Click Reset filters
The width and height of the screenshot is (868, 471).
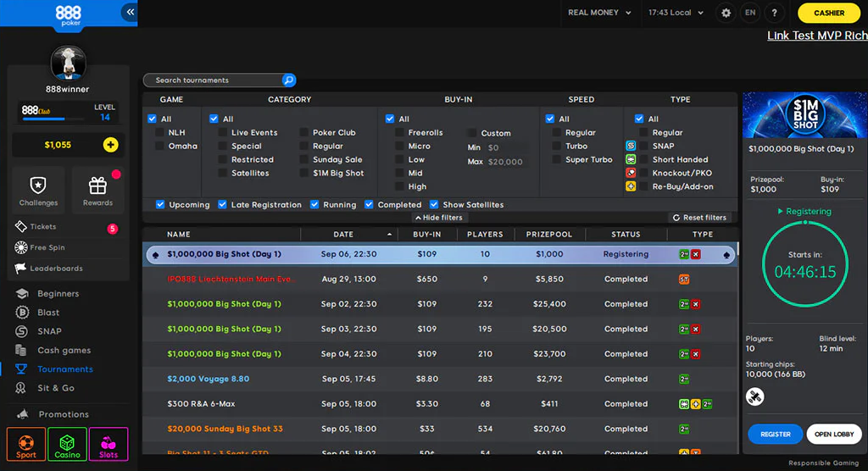(x=699, y=218)
